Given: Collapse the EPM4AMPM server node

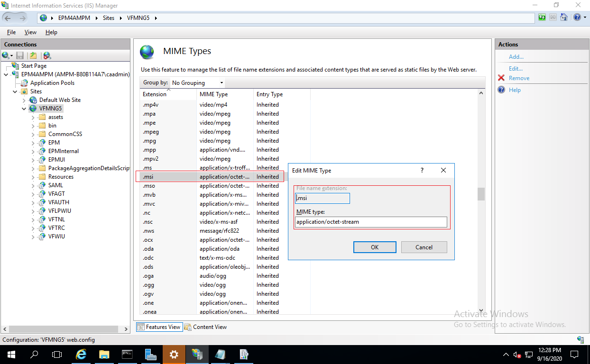Looking at the screenshot, I should tap(6, 74).
